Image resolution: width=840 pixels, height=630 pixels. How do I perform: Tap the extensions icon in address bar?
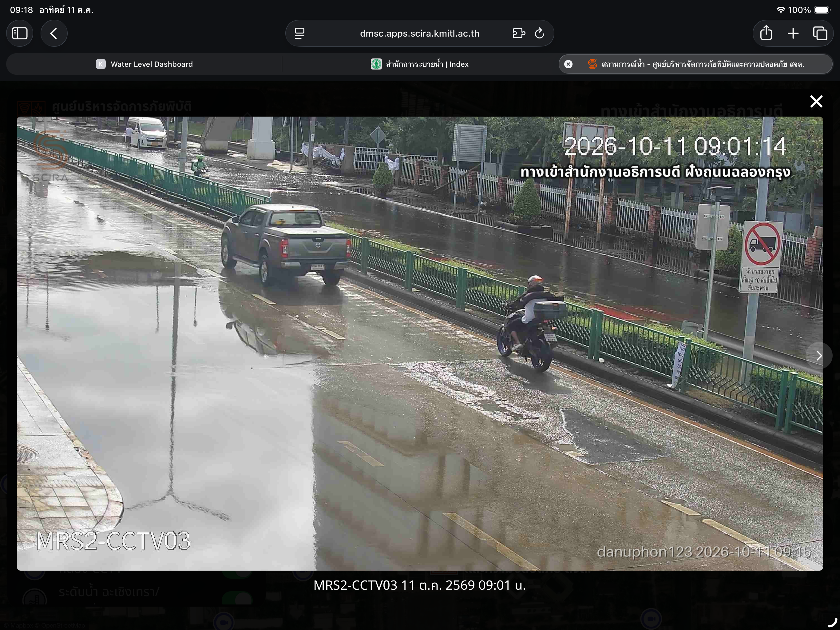pyautogui.click(x=519, y=34)
